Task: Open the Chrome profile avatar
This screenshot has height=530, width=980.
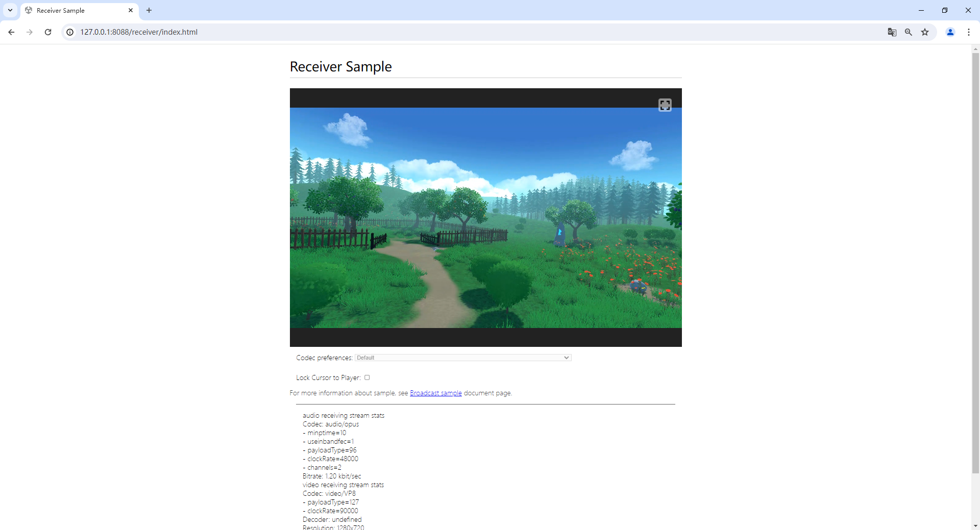Action: coord(950,32)
